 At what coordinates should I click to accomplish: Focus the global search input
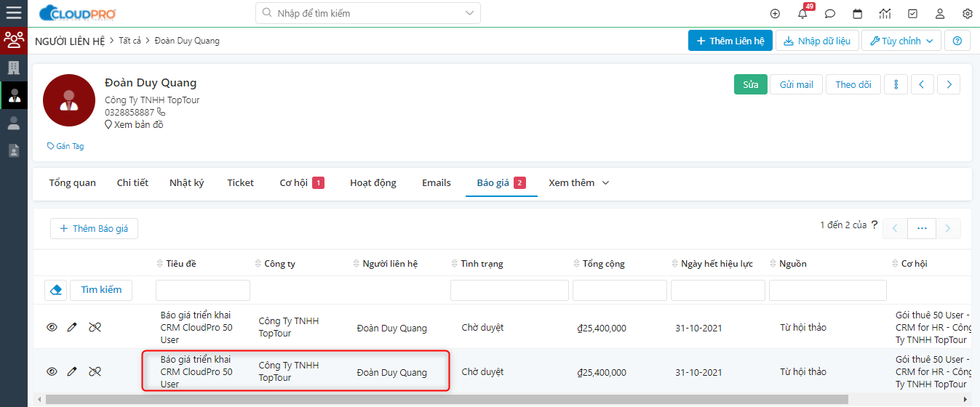point(368,13)
